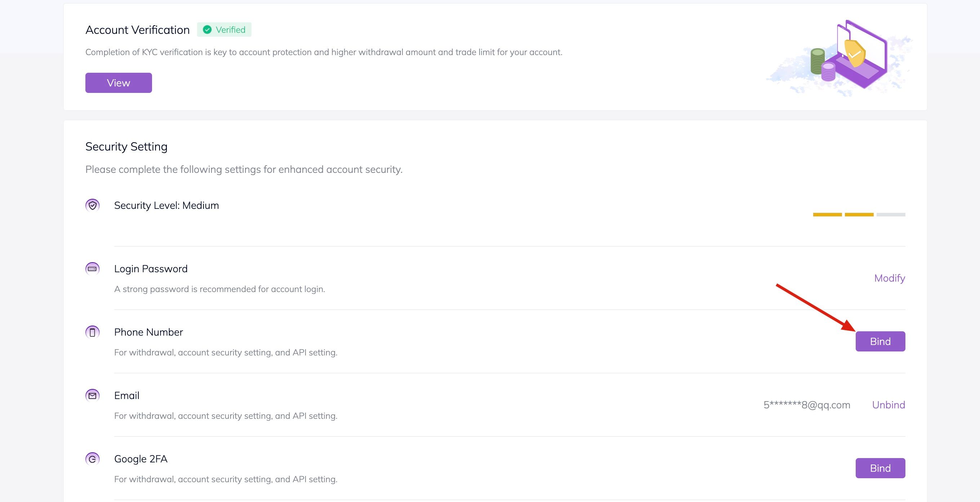Viewport: 980px width, 502px height.
Task: Click the masked email address text
Action: click(x=807, y=405)
